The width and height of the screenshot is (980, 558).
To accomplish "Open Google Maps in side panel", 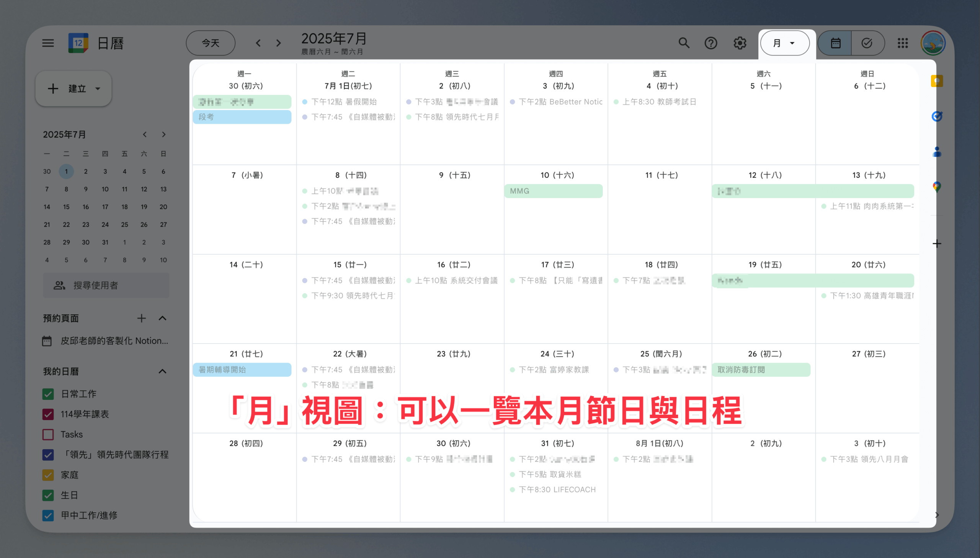I will pyautogui.click(x=937, y=187).
